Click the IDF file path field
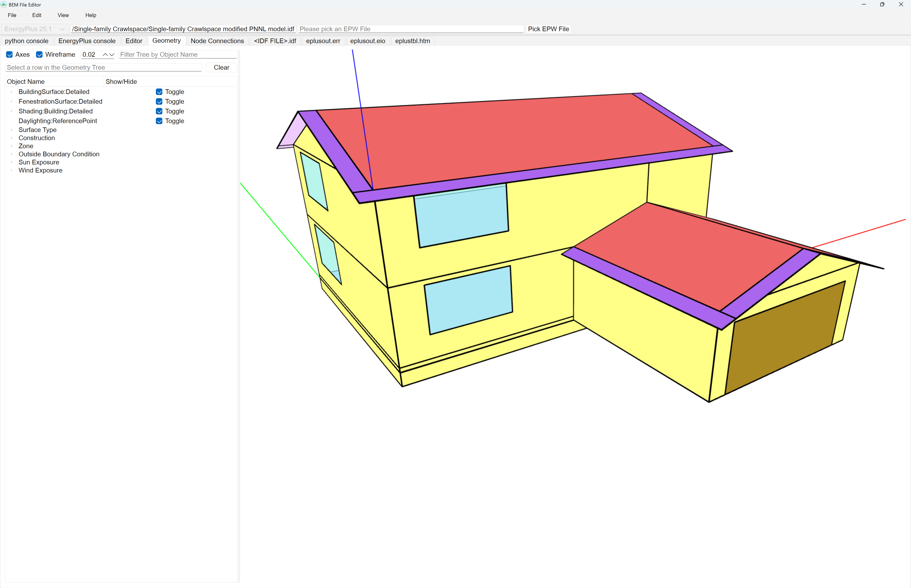 pos(183,29)
